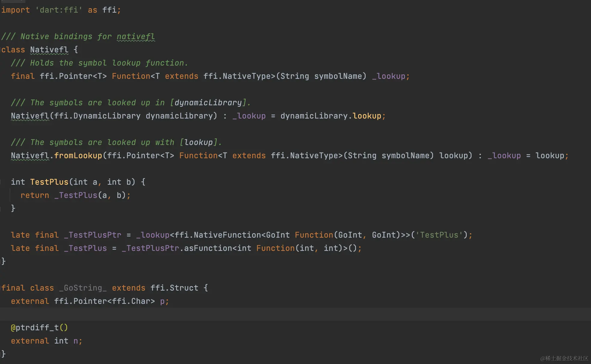
Task: Click [lookup] reference in doc comment
Action: tap(199, 142)
